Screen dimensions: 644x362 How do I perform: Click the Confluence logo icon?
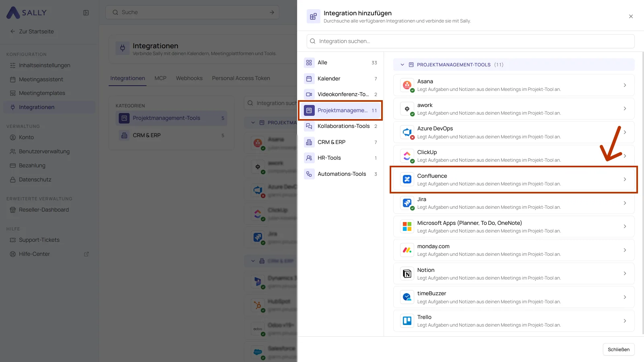407,179
